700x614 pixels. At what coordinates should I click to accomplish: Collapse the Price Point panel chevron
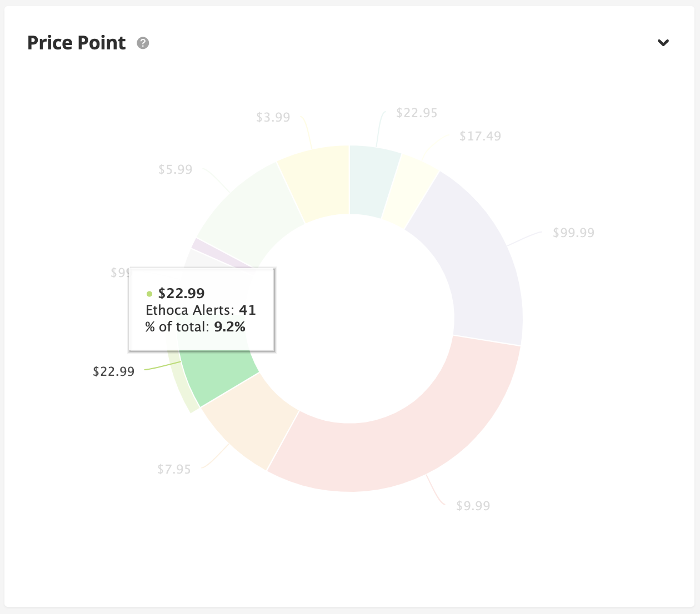[x=663, y=43]
